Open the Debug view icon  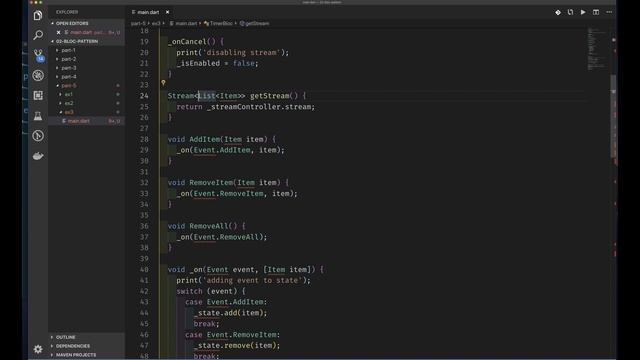click(x=38, y=76)
